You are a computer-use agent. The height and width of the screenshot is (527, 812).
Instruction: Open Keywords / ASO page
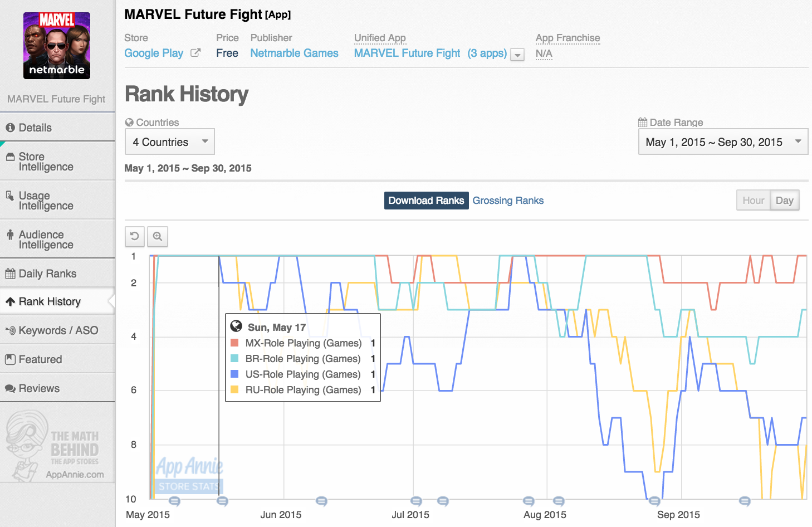57,330
